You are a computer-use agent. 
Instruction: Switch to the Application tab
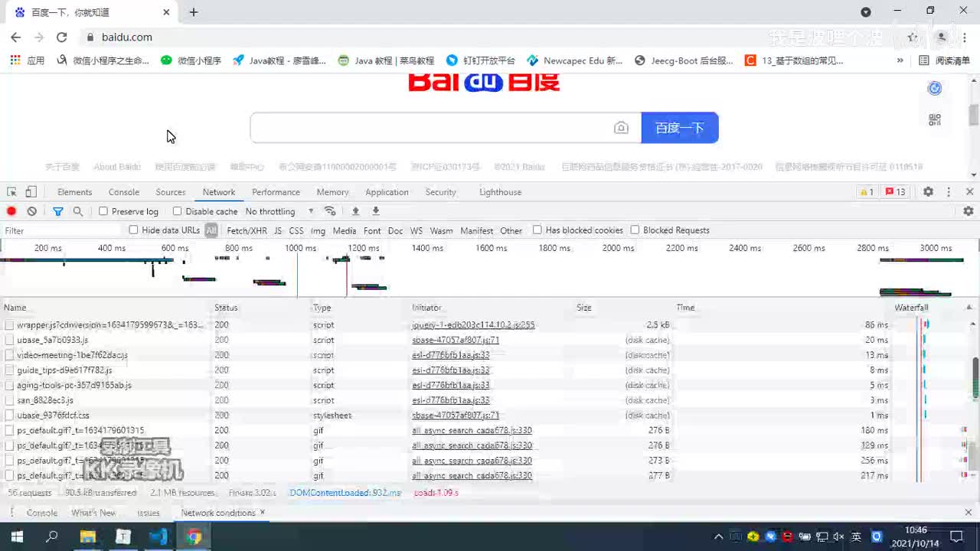pyautogui.click(x=387, y=192)
